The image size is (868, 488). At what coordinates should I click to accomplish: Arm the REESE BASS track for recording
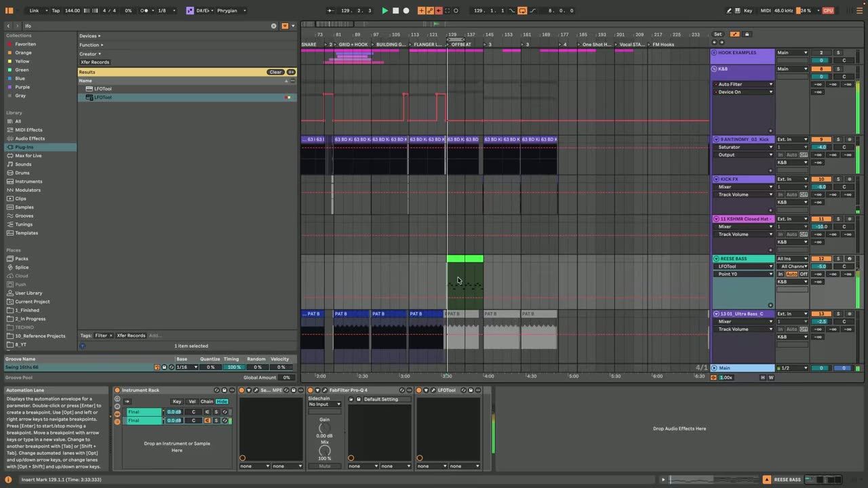849,258
